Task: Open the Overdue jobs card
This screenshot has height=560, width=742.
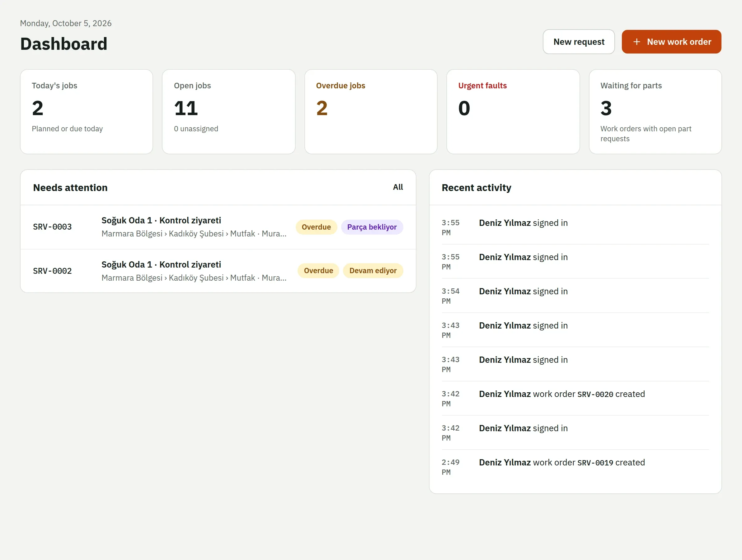Action: click(371, 112)
